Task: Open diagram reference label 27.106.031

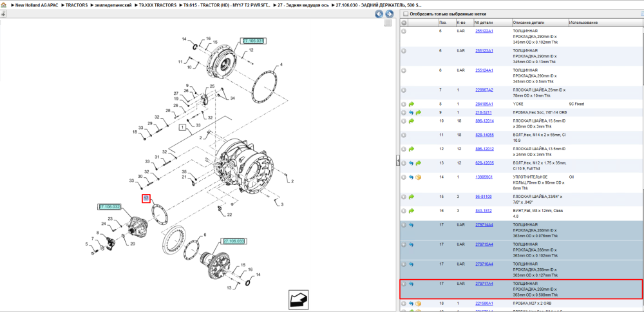Action: click(x=253, y=41)
